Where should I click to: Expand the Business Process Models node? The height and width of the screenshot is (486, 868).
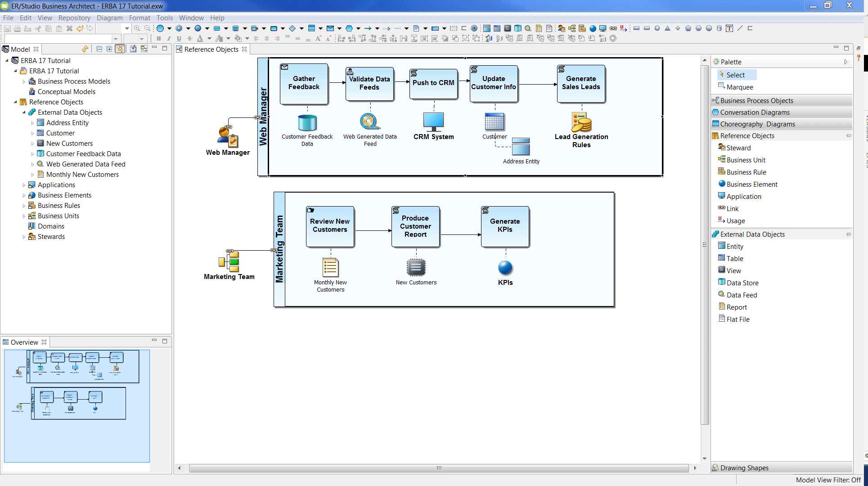tap(24, 81)
